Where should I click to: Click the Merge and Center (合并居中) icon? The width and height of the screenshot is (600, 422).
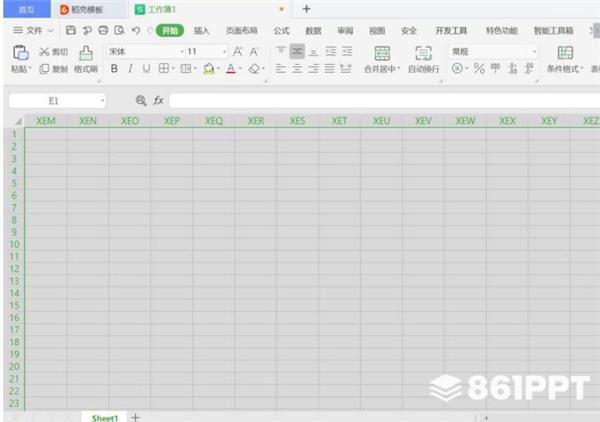381,53
